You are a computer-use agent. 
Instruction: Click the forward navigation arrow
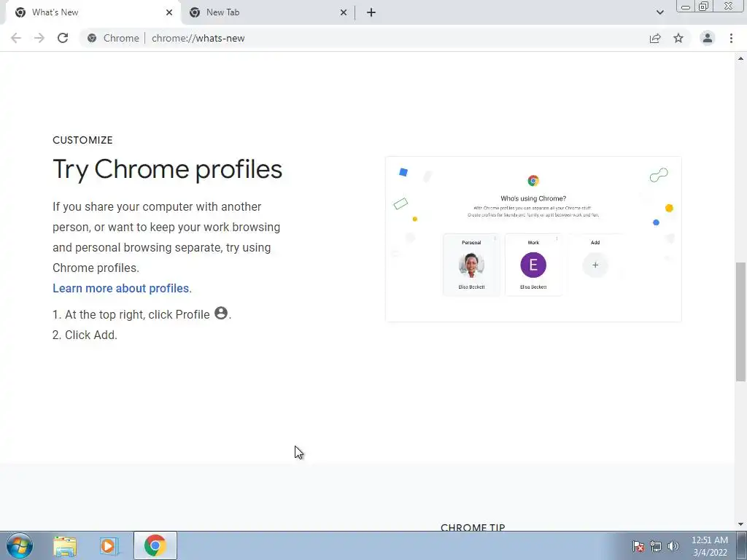(x=39, y=38)
